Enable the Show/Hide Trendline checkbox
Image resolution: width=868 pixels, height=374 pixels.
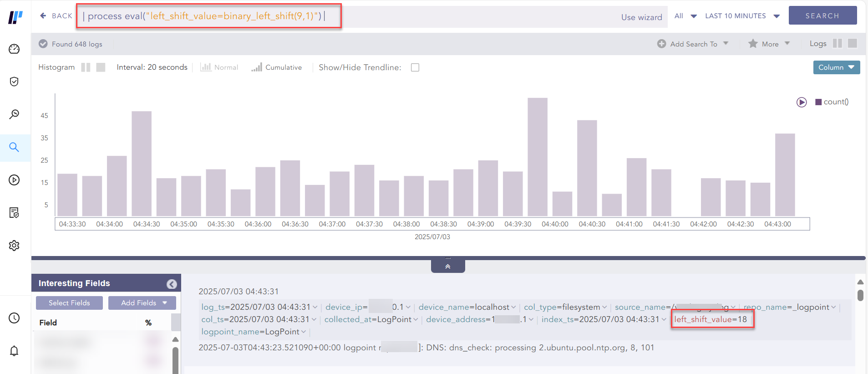(415, 67)
